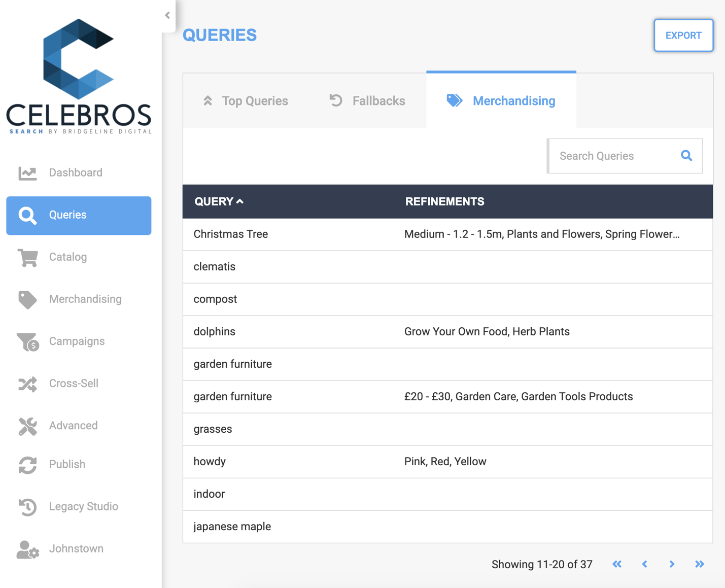Click the Showing 11-20 of 37 text

point(542,565)
